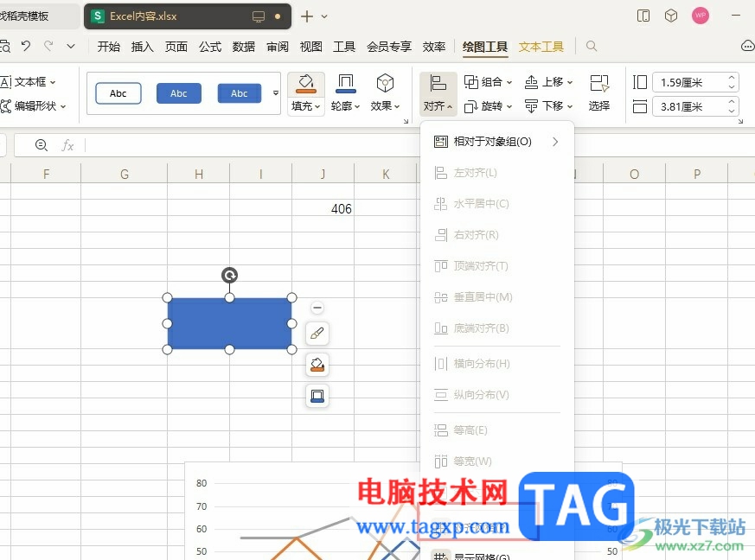
Task: Open the 开始 ribbon tab
Action: point(108,47)
